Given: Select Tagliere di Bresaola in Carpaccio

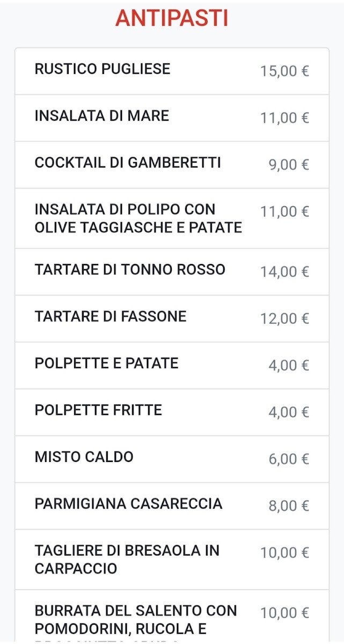Looking at the screenshot, I should click(127, 559).
